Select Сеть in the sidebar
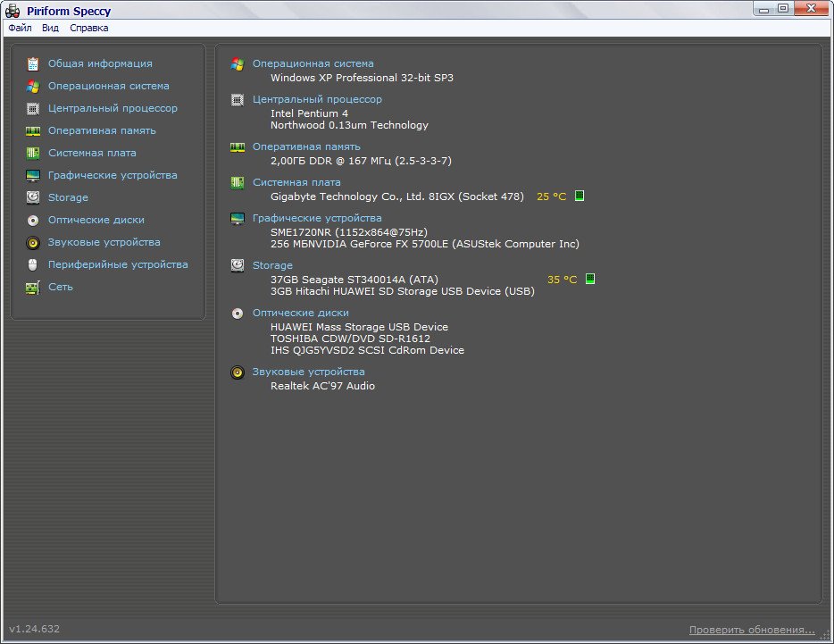 [x=61, y=287]
